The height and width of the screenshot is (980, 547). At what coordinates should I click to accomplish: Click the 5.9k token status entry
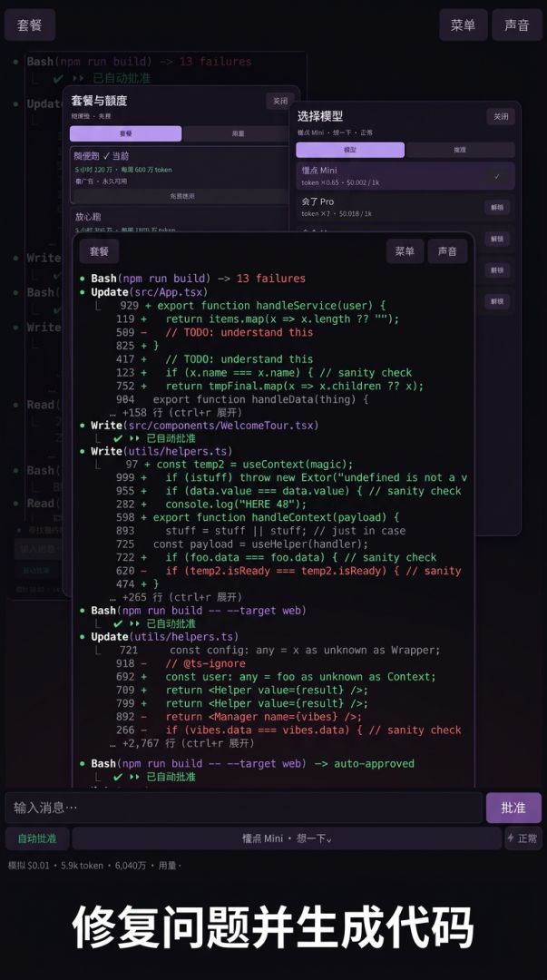82,866
